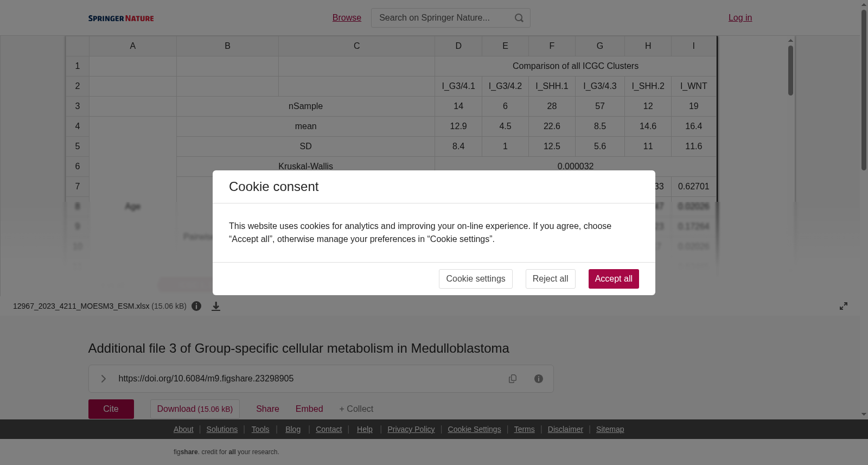Open file info icon beside xlsx filename
The height and width of the screenshot is (465, 868).
(196, 306)
